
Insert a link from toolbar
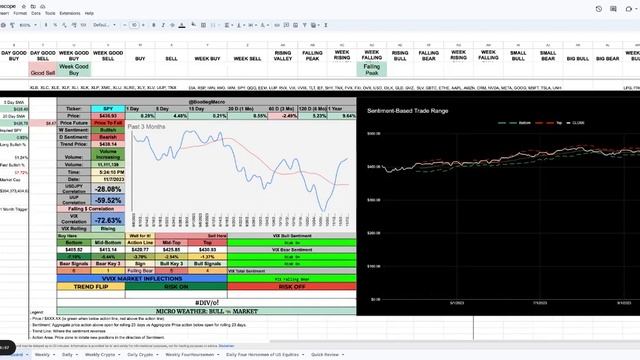[x=277, y=25]
